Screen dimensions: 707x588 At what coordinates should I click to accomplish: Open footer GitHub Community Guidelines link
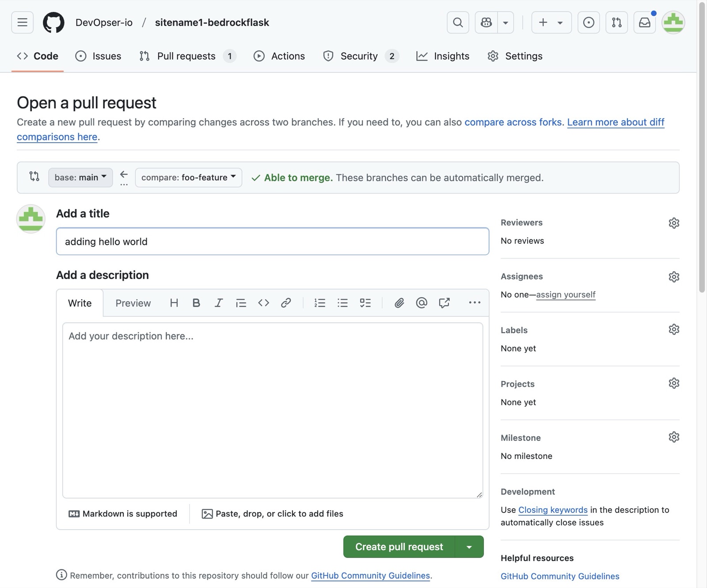(370, 576)
